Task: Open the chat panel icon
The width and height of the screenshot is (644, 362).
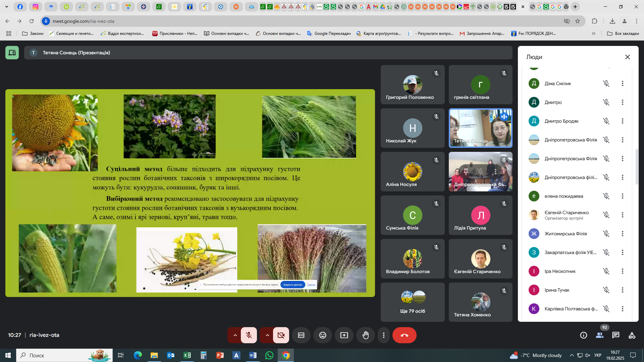Action: click(616, 335)
